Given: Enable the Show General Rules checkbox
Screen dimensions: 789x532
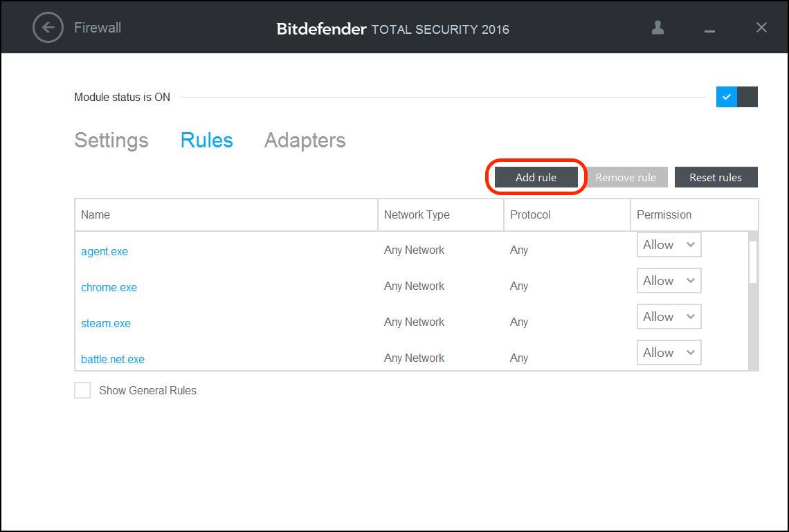Looking at the screenshot, I should point(82,390).
